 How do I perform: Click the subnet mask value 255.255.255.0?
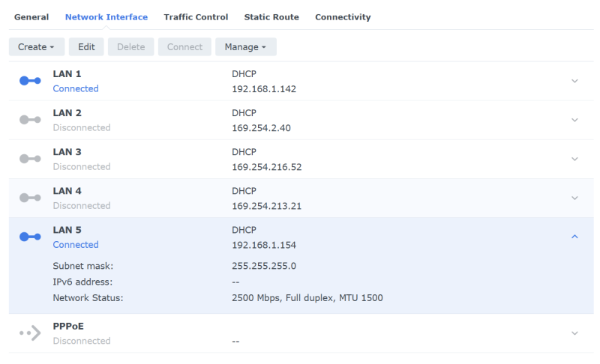[x=264, y=266]
